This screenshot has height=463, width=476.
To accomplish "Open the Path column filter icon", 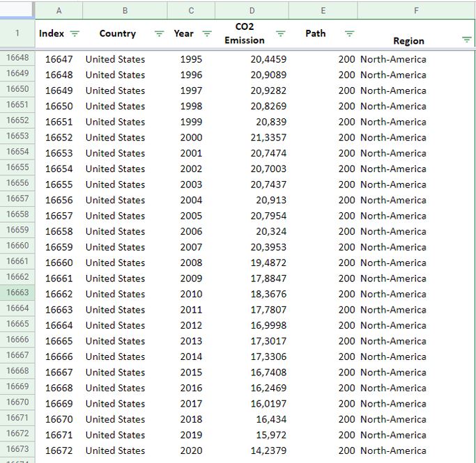I will pyautogui.click(x=350, y=33).
